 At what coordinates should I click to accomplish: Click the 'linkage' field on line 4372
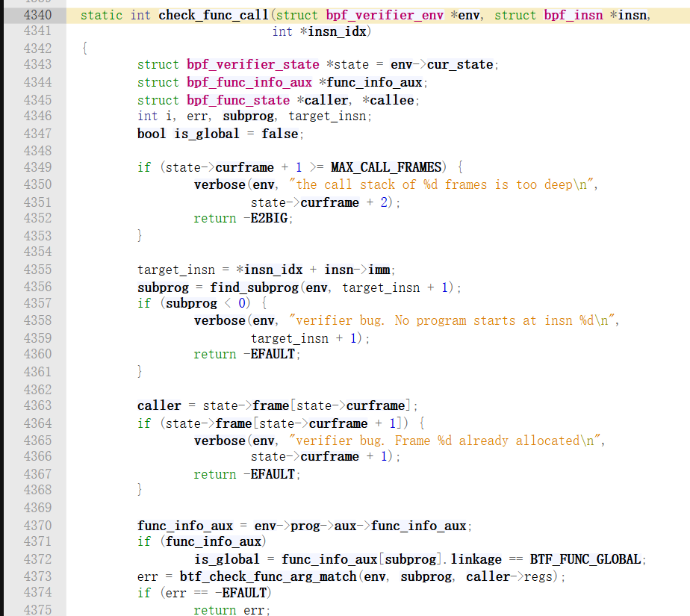click(476, 559)
